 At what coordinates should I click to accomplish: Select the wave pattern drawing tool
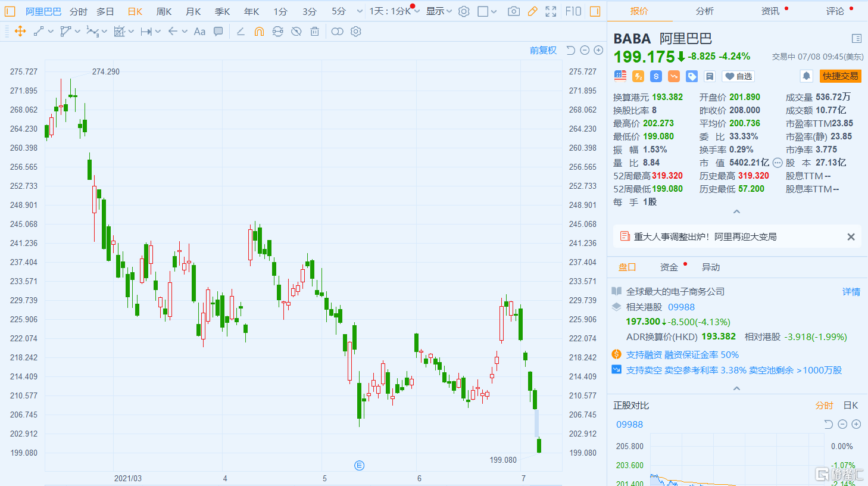[92, 32]
